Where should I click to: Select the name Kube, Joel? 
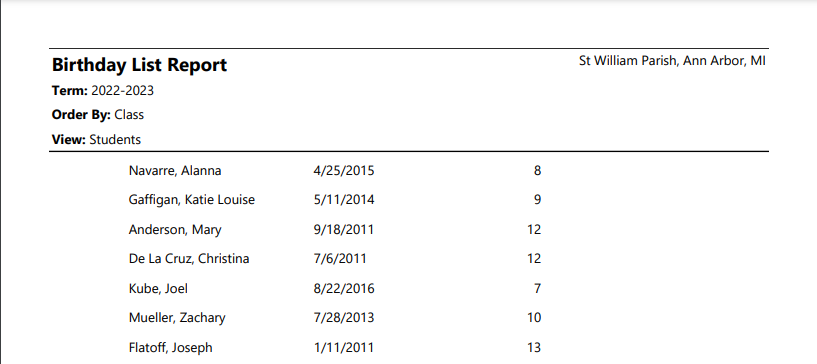[158, 288]
